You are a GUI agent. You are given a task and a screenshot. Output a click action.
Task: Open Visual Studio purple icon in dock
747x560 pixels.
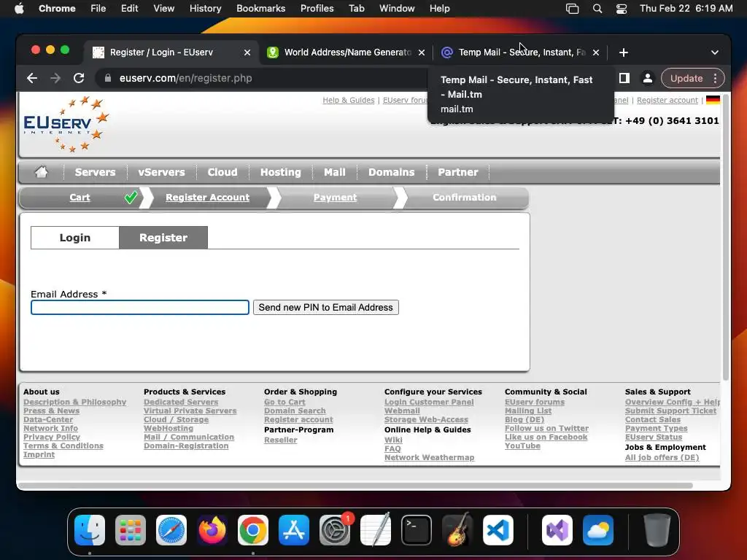point(557,530)
